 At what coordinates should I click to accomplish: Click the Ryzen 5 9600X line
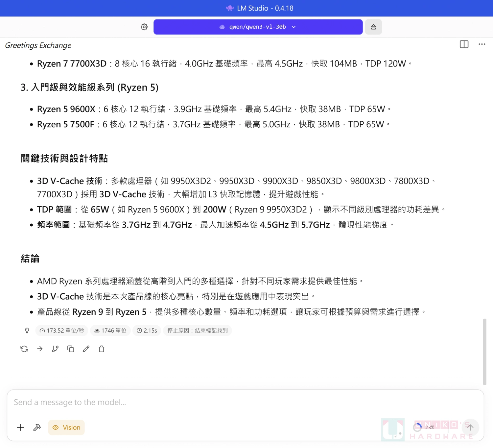(x=214, y=109)
